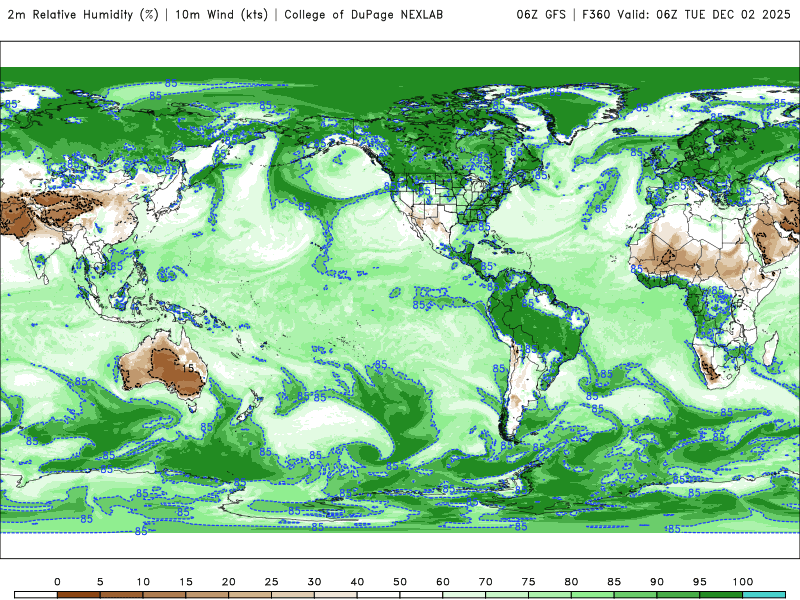The width and height of the screenshot is (800, 600).
Task: Select the cyan swatch past 100 on legend
Action: click(x=764, y=595)
